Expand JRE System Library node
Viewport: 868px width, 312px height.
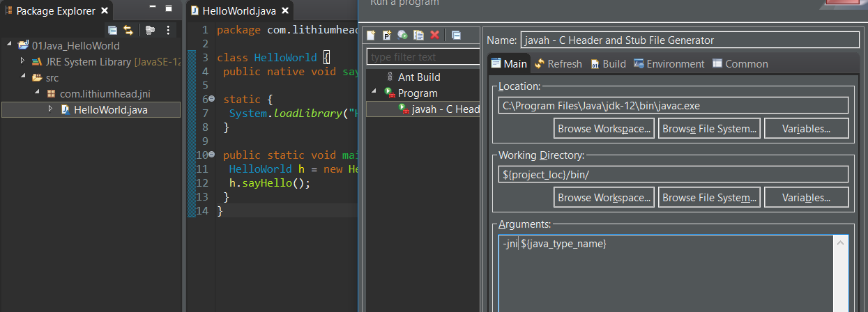pos(22,61)
